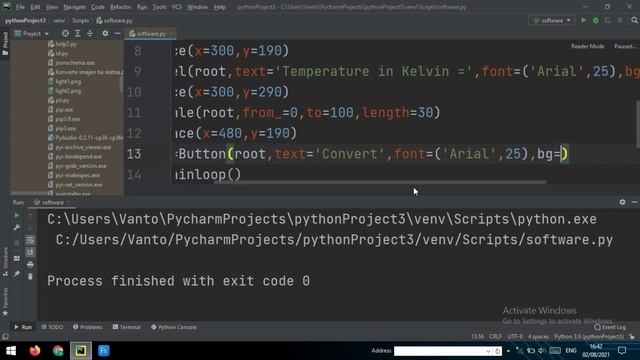Open the Tools menu
Screen dimensions: 640x360
coord(159,7)
